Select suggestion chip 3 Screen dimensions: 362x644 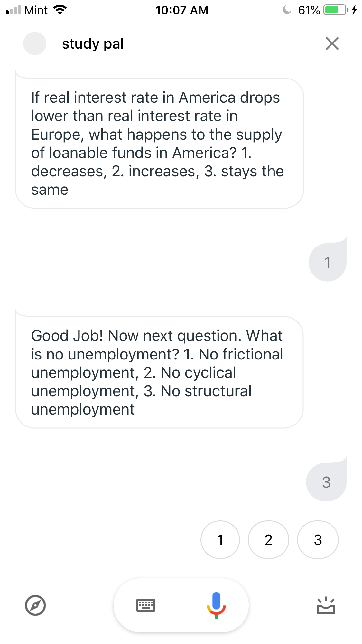[318, 540]
